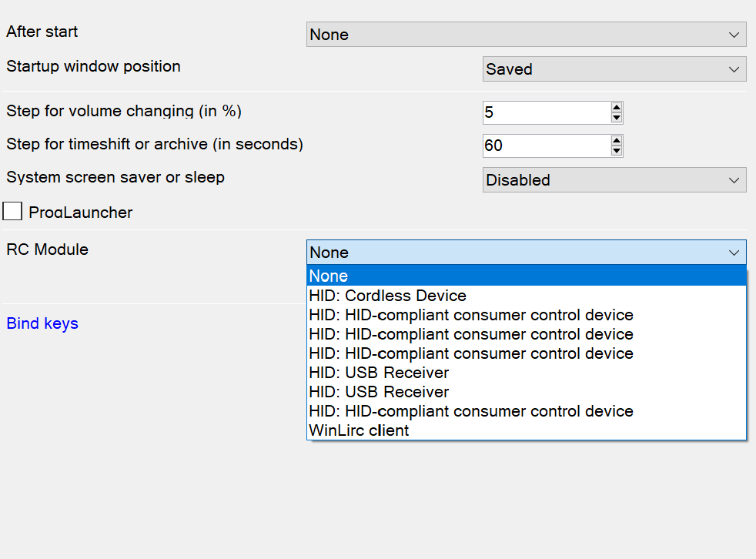756x559 pixels.
Task: Expand the Startup window position dropdown
Action: click(614, 69)
